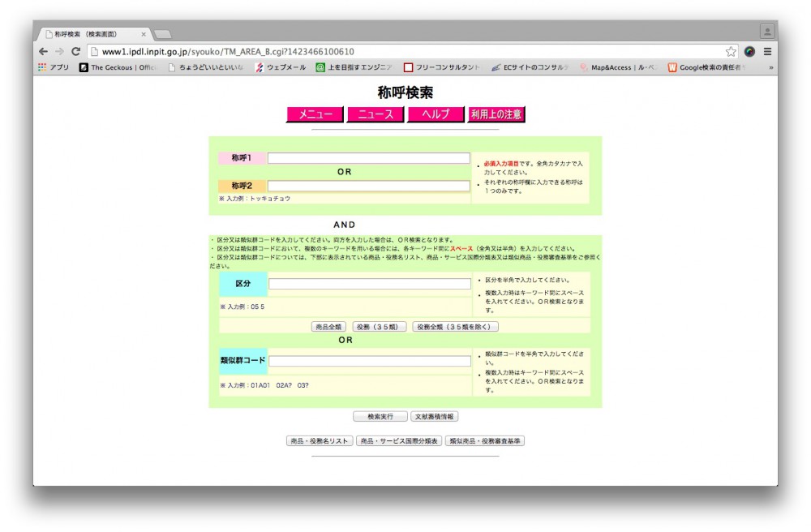Open a new tab next to 称呼検索 tab
Image resolution: width=811 pixels, height=532 pixels.
(x=163, y=34)
